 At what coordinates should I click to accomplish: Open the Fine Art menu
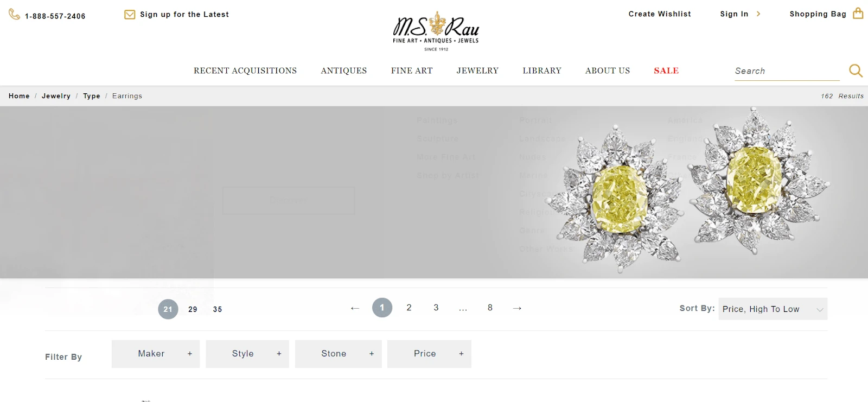[412, 71]
